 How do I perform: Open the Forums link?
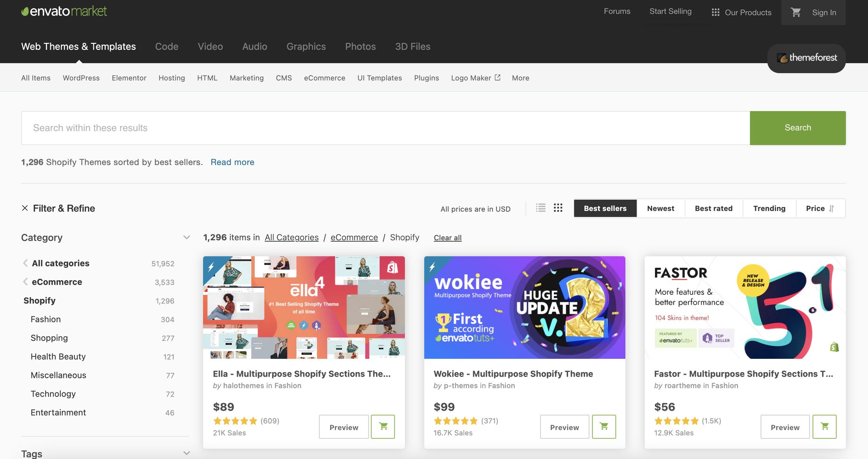617,11
